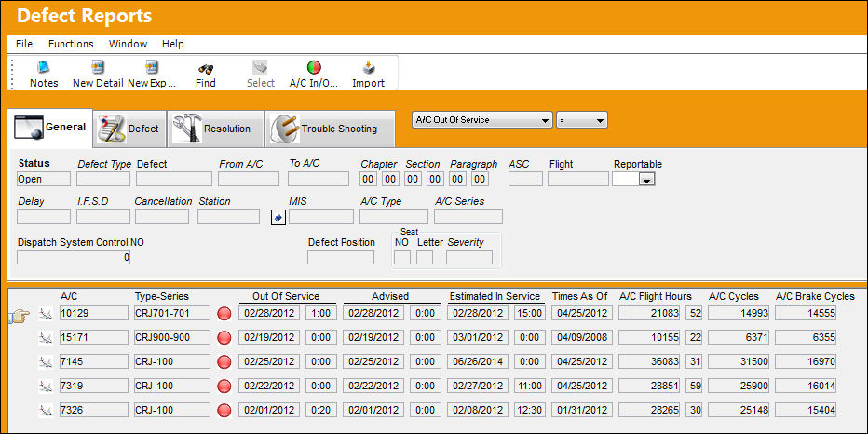This screenshot has height=434, width=868.
Task: Click the Times As Of date 04/09/2008
Action: click(x=582, y=337)
